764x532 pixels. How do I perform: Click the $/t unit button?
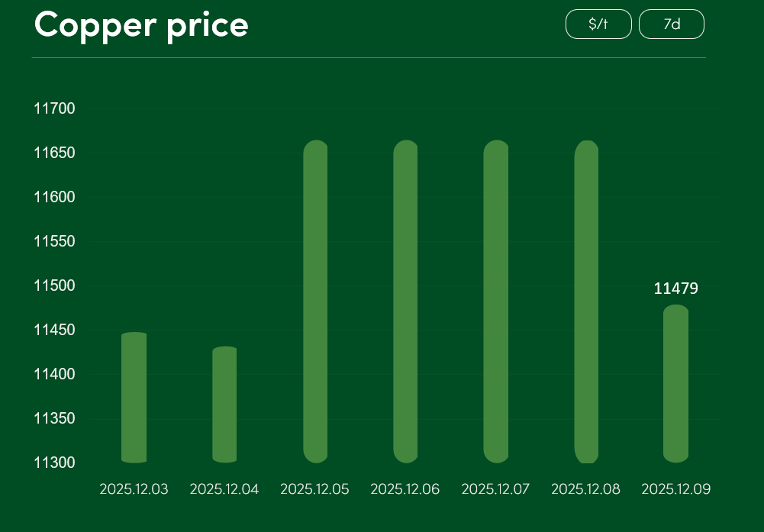coord(598,24)
